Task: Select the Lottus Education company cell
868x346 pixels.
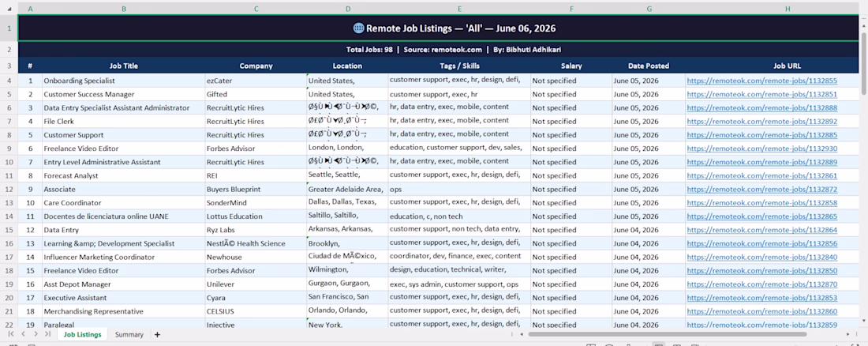Action: 256,216
